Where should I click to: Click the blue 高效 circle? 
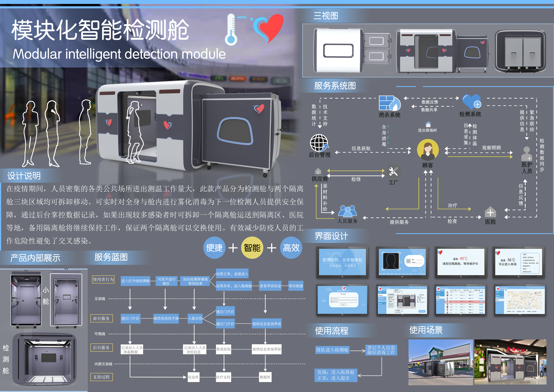pyautogui.click(x=291, y=248)
